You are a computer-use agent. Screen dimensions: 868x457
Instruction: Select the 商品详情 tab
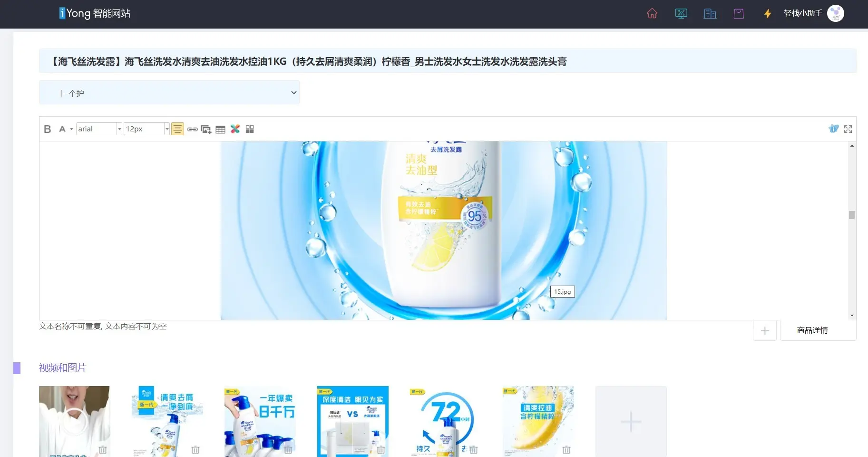pyautogui.click(x=812, y=330)
